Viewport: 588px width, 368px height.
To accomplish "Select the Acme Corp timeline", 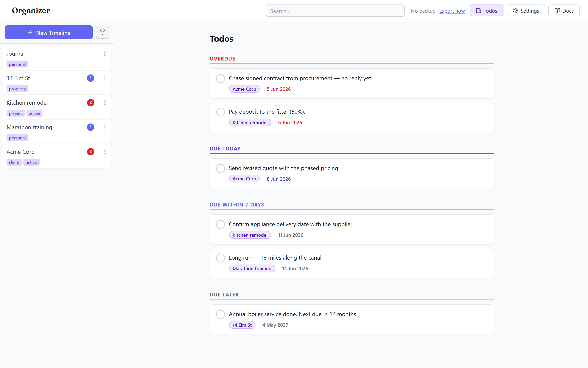I will click(57, 156).
